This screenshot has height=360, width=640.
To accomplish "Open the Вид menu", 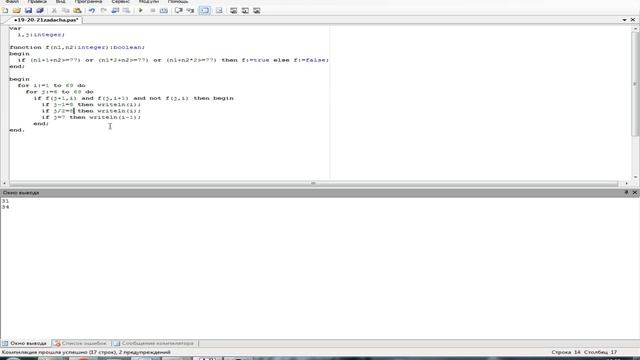I will click(60, 2).
